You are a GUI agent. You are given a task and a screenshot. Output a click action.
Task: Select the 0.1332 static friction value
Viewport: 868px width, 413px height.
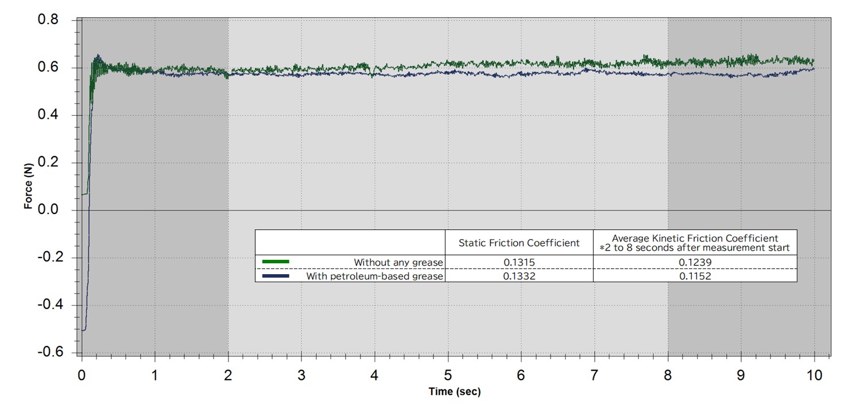(519, 276)
